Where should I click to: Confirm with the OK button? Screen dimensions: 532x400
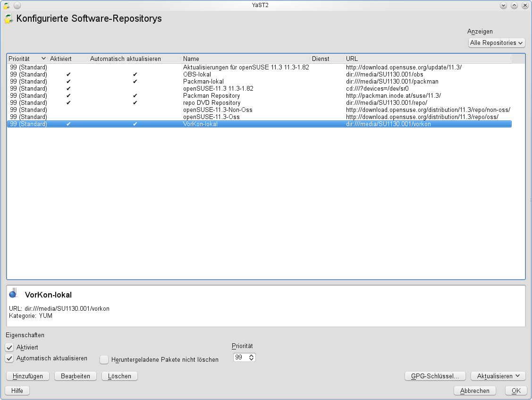click(x=515, y=391)
